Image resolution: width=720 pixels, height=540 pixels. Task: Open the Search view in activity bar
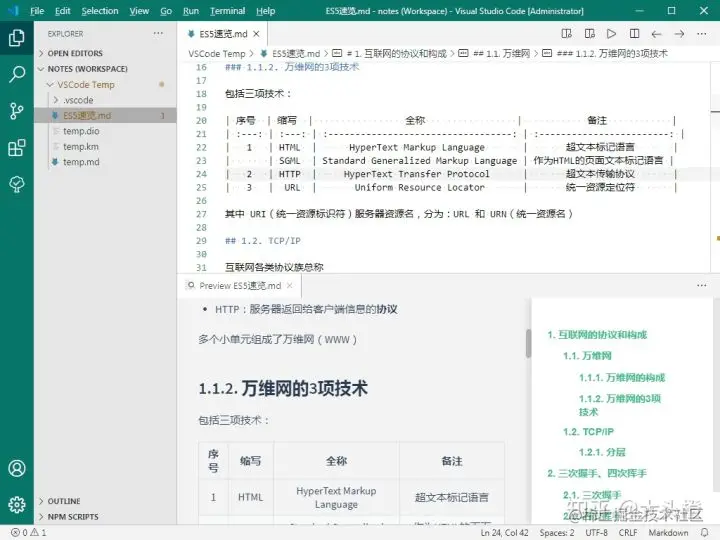17,74
